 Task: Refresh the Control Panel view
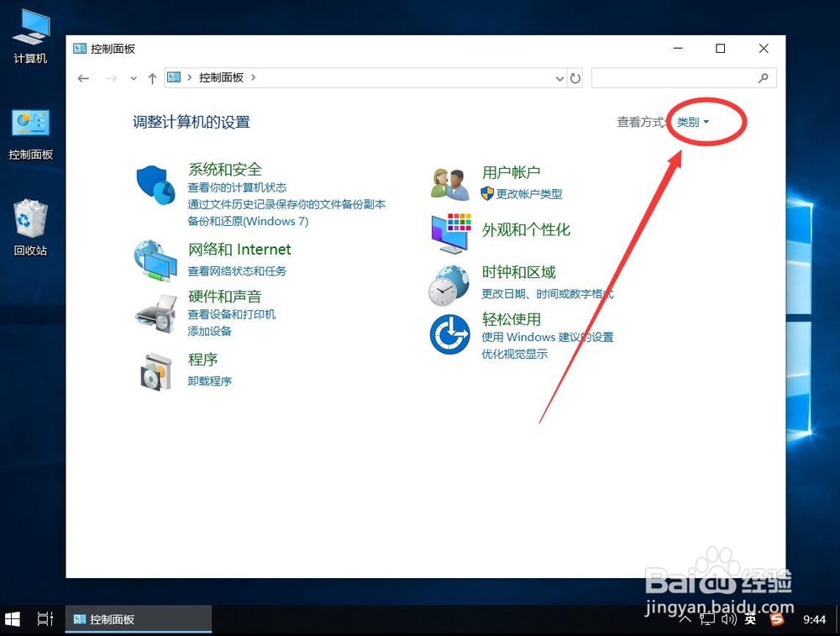coord(575,78)
